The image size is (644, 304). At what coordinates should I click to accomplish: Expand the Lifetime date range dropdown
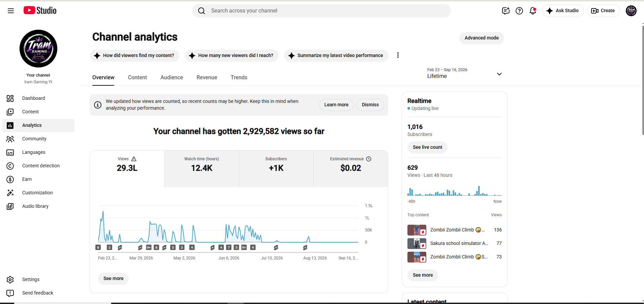pos(465,73)
